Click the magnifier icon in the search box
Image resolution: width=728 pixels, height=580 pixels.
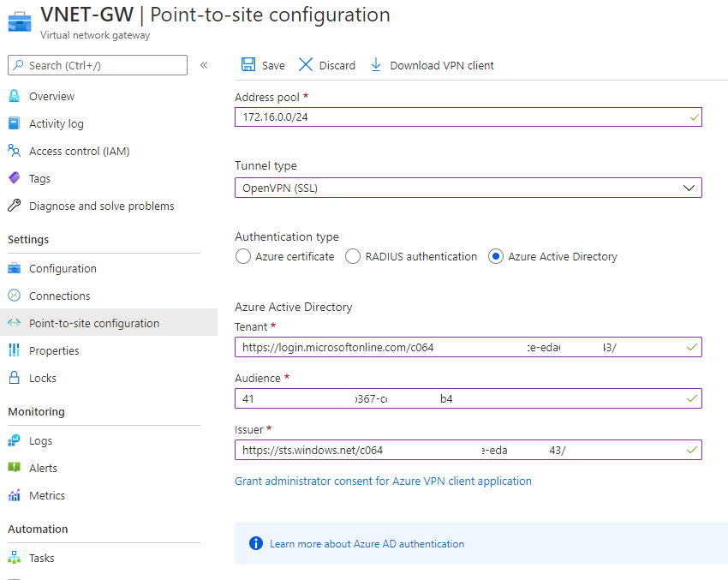coord(18,65)
